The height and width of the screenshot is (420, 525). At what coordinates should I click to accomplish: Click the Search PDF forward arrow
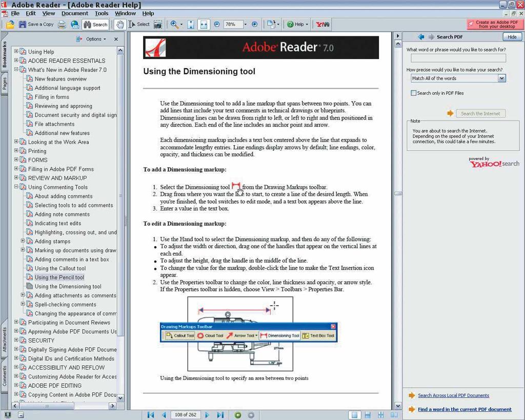tap(431, 37)
